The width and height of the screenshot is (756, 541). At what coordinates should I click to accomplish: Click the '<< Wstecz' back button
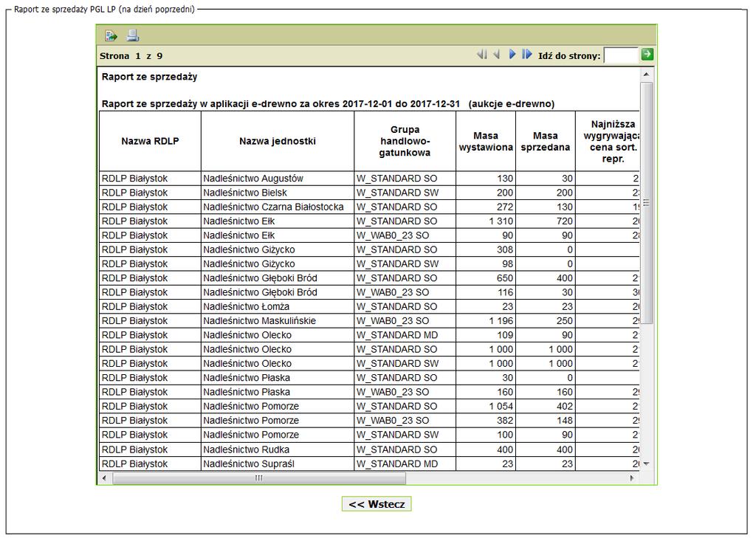click(x=377, y=504)
